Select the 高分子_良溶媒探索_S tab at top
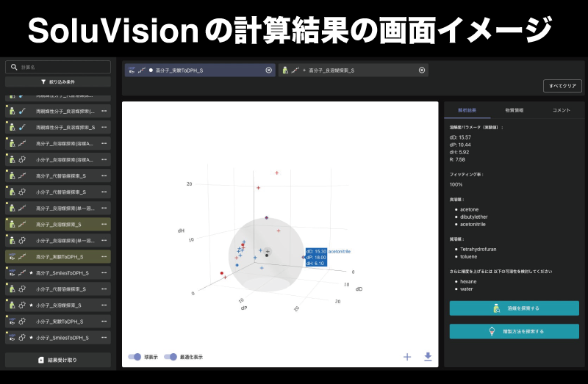Viewport: 588px width, 384px height. [x=354, y=70]
